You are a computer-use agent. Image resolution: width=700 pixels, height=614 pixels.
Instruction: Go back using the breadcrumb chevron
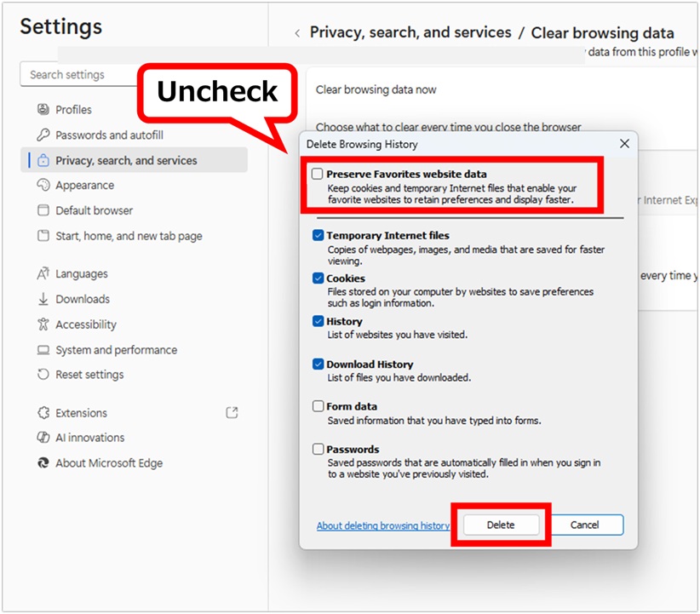pyautogui.click(x=297, y=33)
